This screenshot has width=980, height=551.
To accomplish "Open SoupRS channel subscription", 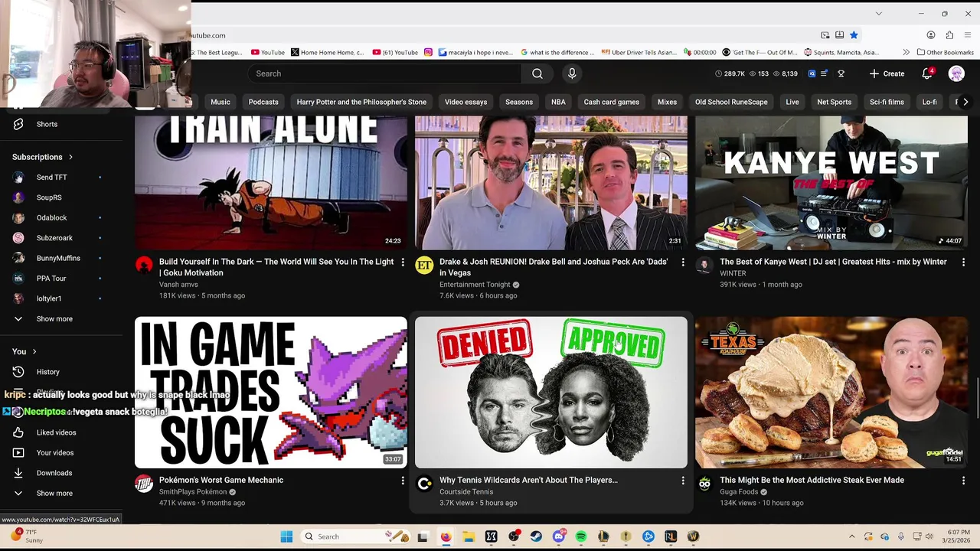I will point(61,197).
